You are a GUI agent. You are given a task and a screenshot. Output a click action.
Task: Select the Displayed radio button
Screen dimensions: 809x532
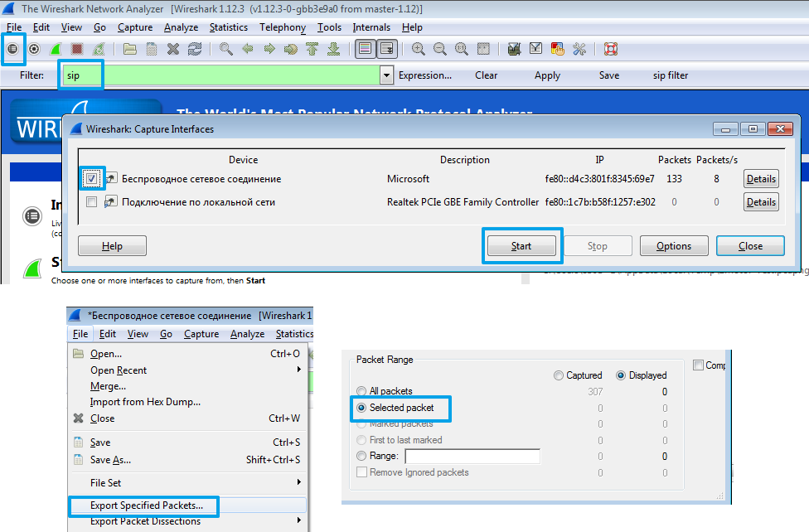[x=621, y=375]
